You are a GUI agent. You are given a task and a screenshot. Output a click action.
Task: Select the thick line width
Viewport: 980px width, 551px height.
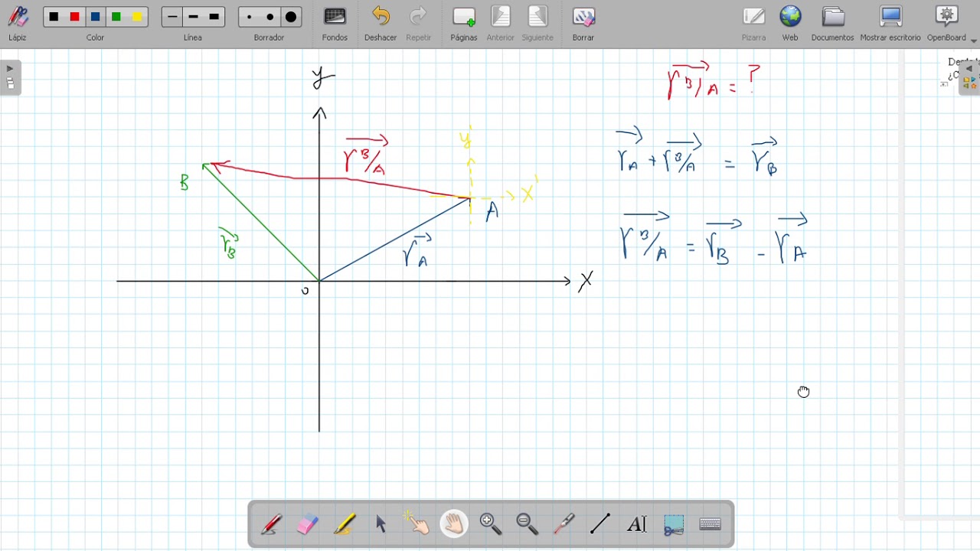click(214, 17)
